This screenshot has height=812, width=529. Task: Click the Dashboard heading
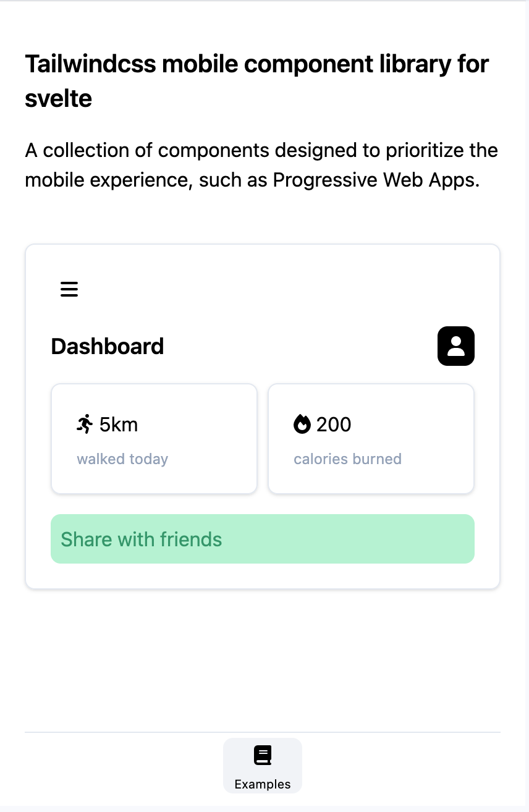[108, 346]
